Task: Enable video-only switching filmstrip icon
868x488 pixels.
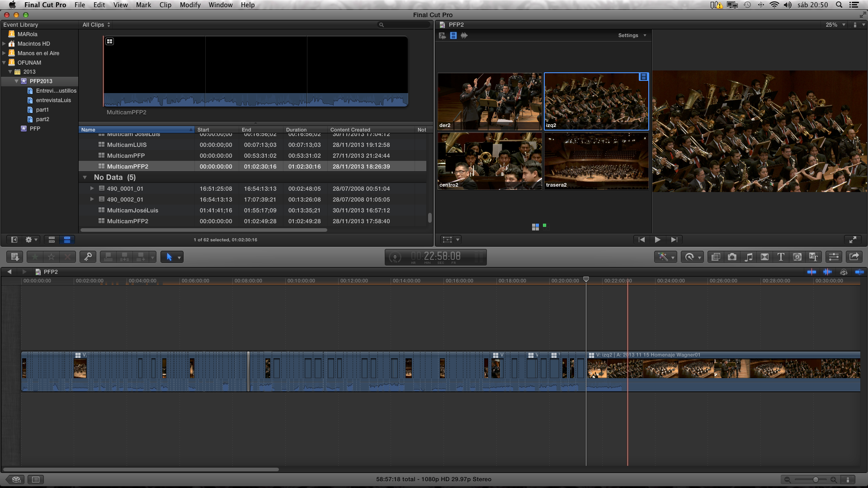Action: click(x=453, y=35)
